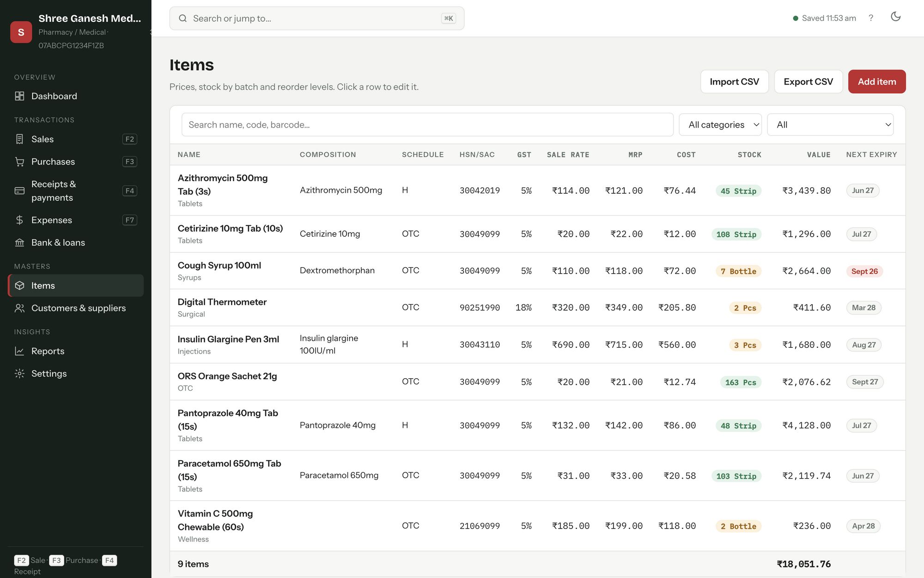This screenshot has height=578, width=924.
Task: Open the Cetirizine 10mg Tab (10s) row
Action: (537, 234)
